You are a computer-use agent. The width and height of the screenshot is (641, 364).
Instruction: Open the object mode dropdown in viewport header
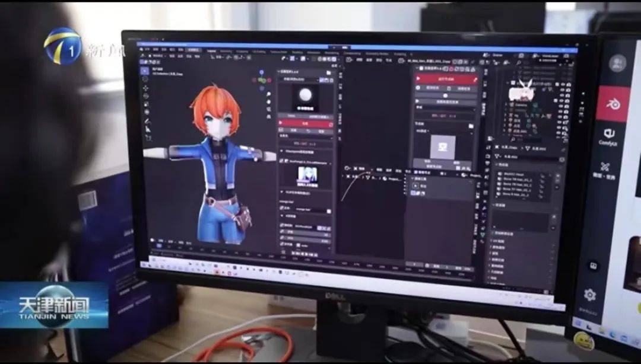coord(157,56)
